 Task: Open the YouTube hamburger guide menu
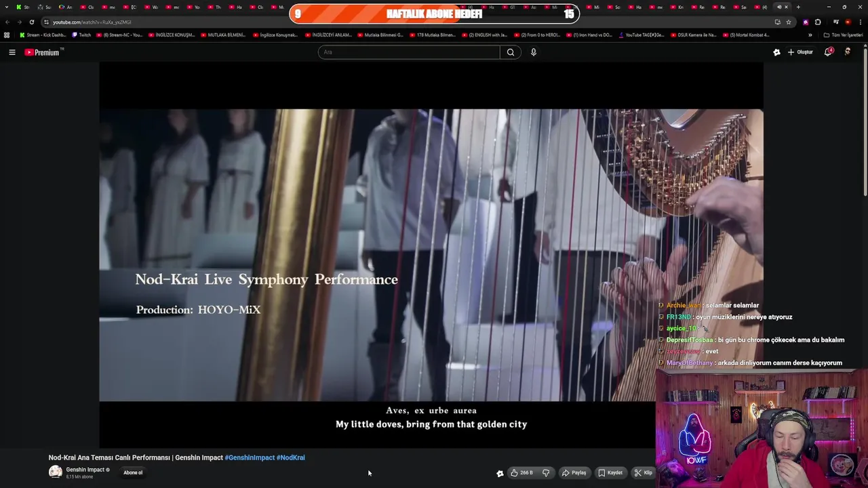[x=12, y=52]
